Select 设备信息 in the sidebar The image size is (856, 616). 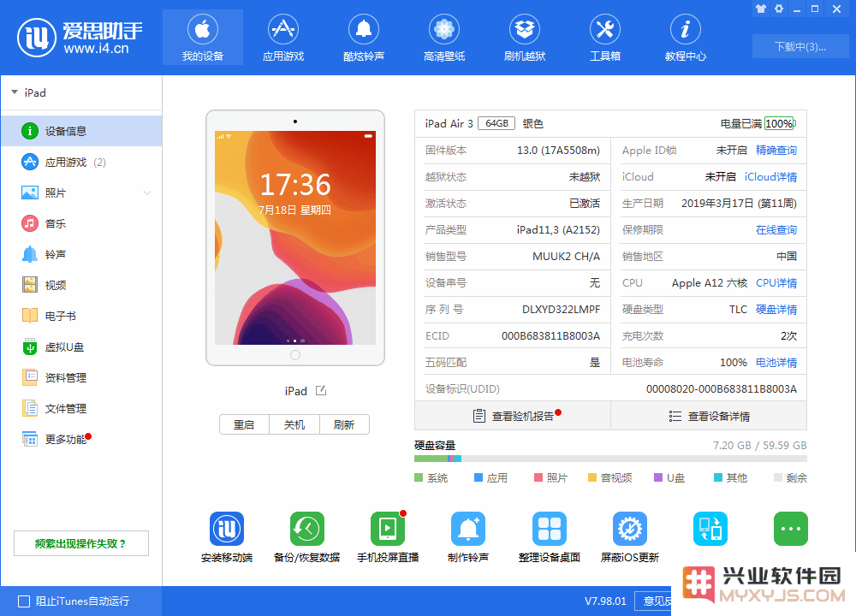click(x=81, y=131)
